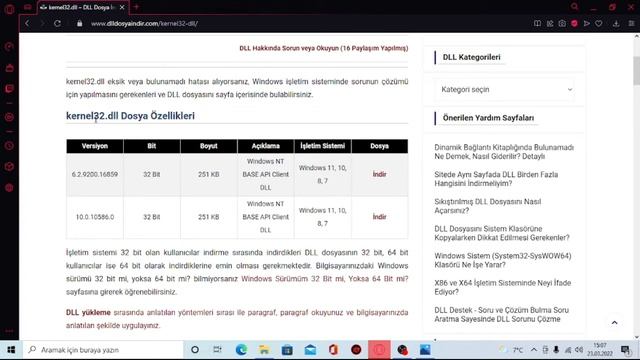Image resolution: width=640 pixels, height=360 pixels.
Task: Take a snapshot with the camera icon
Action: click(562, 24)
